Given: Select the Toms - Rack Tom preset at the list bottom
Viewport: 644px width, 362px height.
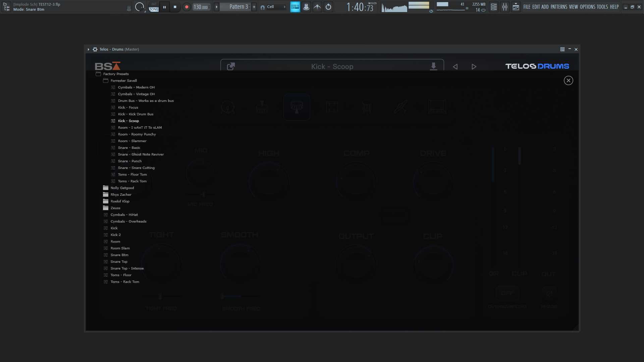Looking at the screenshot, I should [125, 282].
